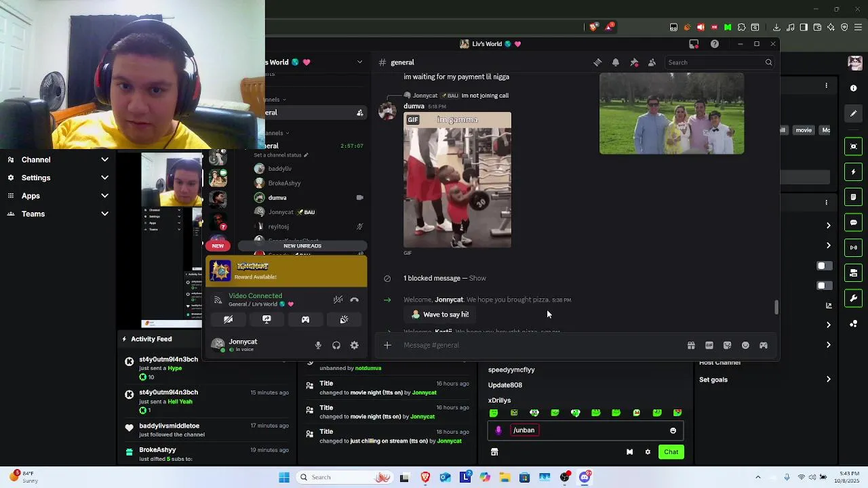Image resolution: width=868 pixels, height=488 pixels.
Task: Disconnect from voice call in Discord
Action: tap(354, 300)
